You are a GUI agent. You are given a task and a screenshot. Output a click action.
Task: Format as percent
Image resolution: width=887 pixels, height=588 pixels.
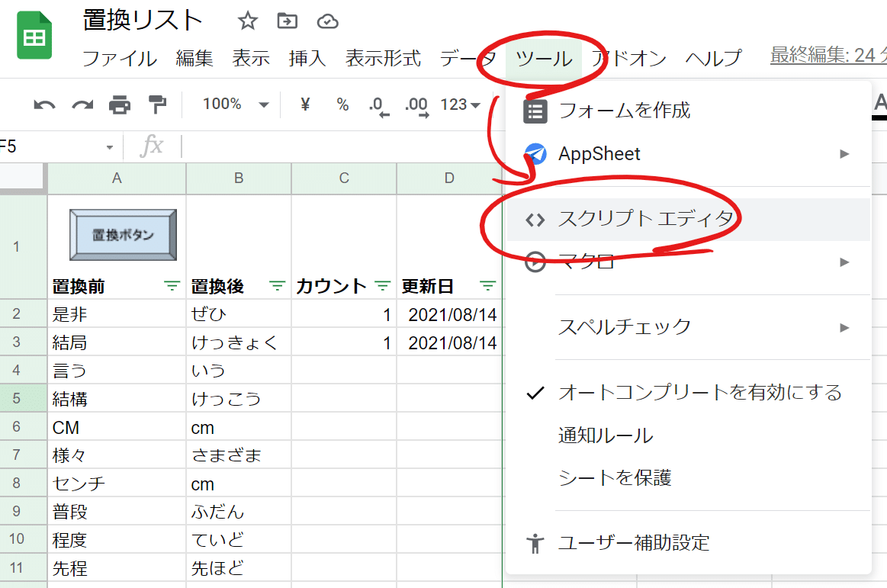pyautogui.click(x=342, y=104)
